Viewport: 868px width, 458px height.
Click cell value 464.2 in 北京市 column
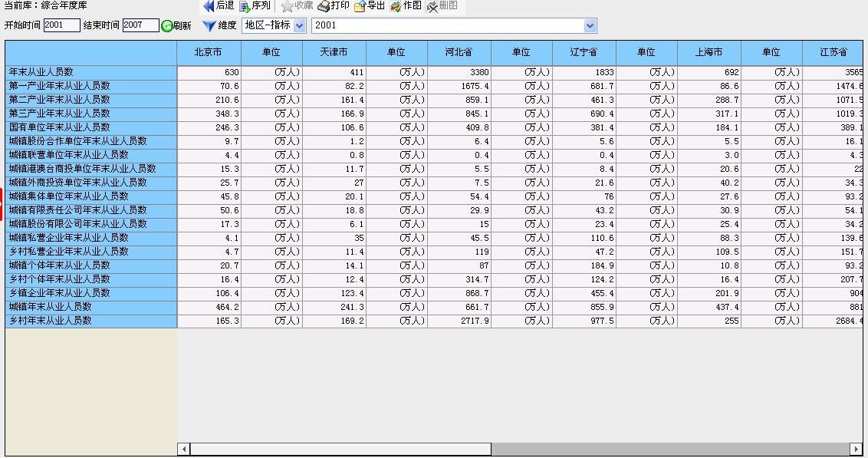pos(209,308)
